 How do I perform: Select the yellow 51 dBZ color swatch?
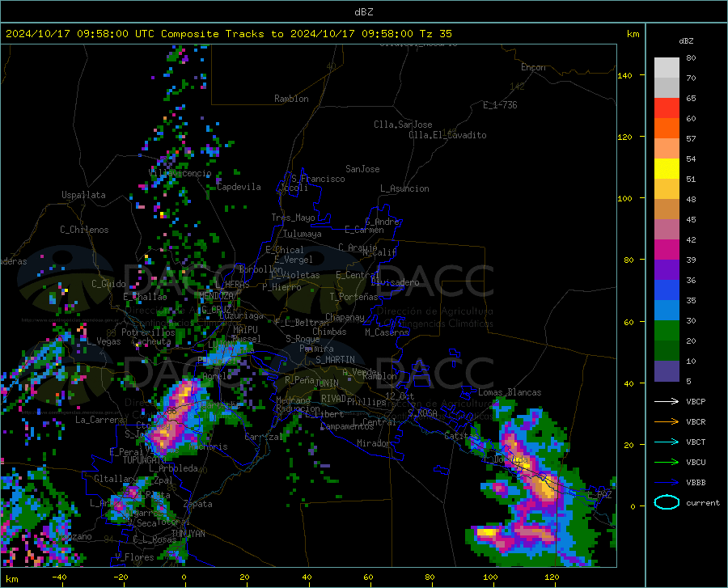tap(667, 169)
